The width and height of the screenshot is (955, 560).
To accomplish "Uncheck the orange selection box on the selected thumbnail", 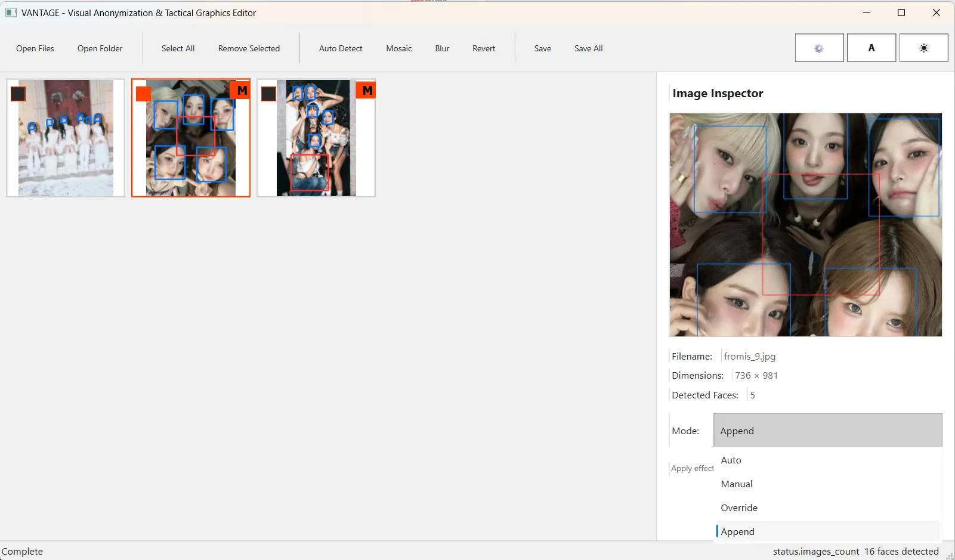I will (143, 94).
